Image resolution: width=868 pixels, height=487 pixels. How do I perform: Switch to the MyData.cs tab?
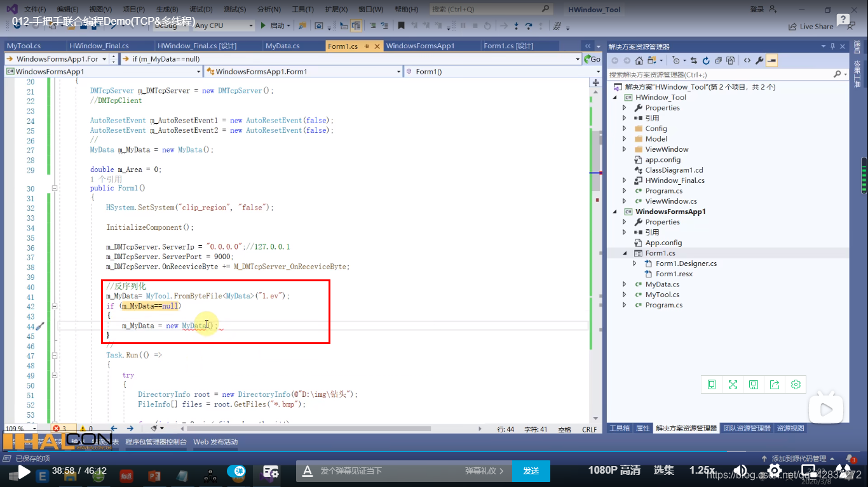point(283,46)
